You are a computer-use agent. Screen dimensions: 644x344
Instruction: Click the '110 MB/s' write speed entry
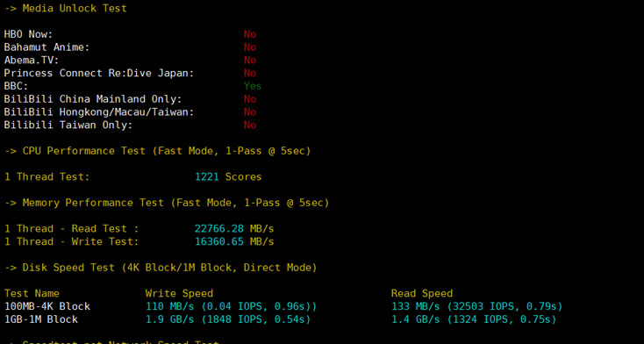[232, 306]
